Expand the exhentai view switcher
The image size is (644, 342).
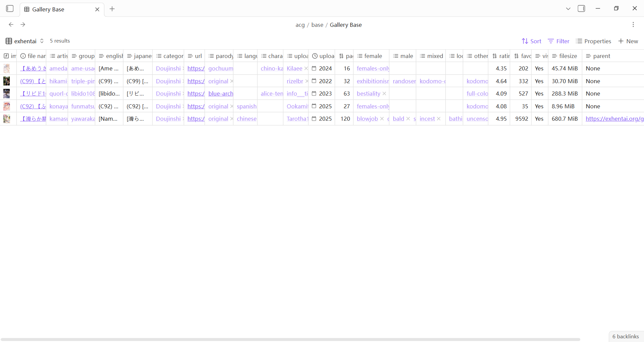tap(25, 41)
